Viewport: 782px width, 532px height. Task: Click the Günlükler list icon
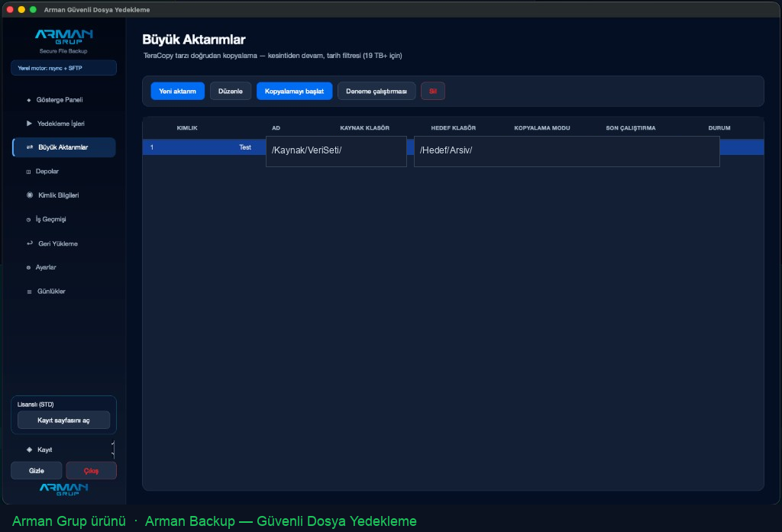point(29,292)
